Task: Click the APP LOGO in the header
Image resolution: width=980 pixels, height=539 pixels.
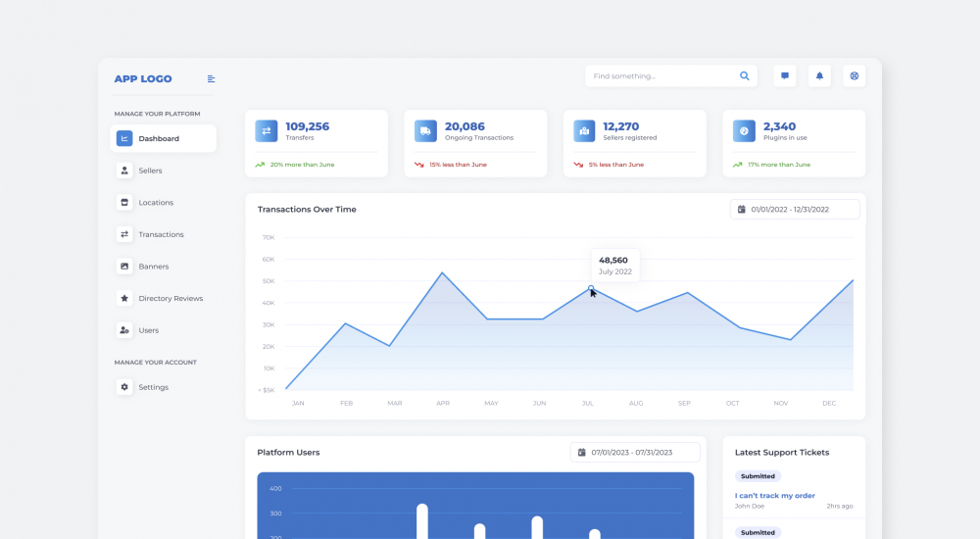Action: pyautogui.click(x=143, y=79)
